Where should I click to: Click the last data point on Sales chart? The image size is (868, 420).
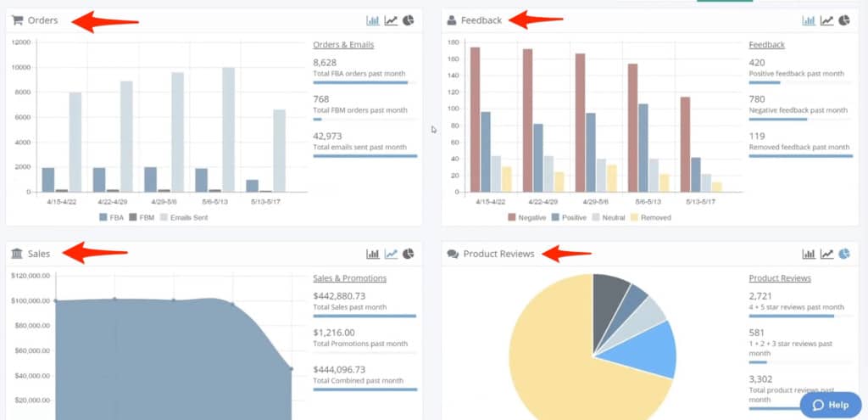point(292,368)
